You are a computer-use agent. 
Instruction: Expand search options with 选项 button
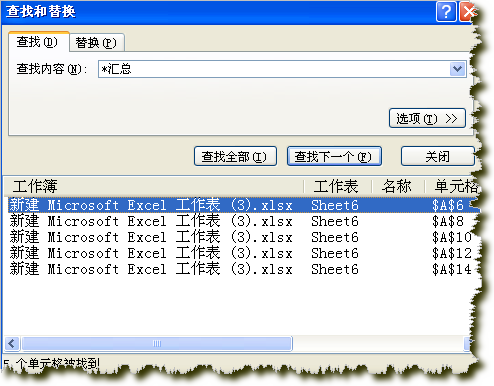pyautogui.click(x=427, y=118)
